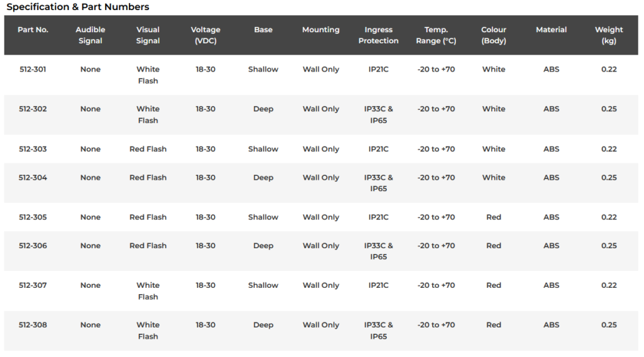Viewport: 644px width, 357px height.
Task: Click the Material column header
Action: [x=551, y=30]
